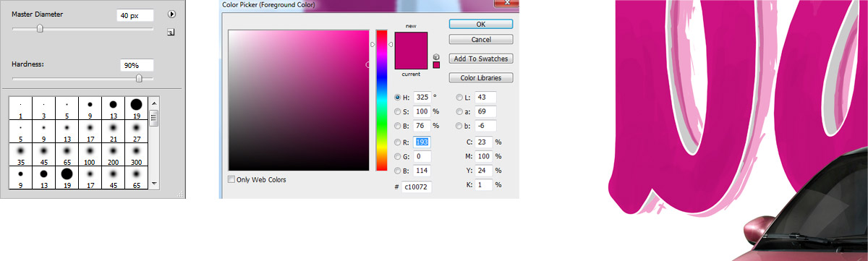Click the vertical hue spectrum slider
868x261 pixels.
pos(381,100)
